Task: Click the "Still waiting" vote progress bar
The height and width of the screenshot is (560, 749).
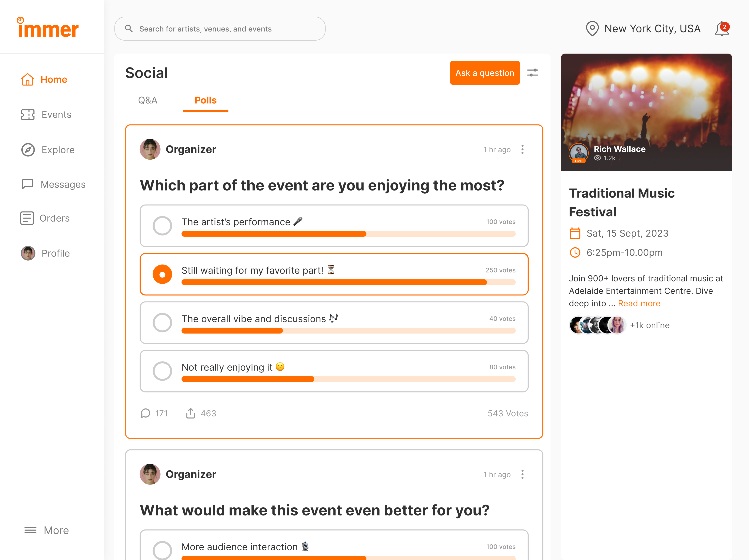Action: (348, 282)
